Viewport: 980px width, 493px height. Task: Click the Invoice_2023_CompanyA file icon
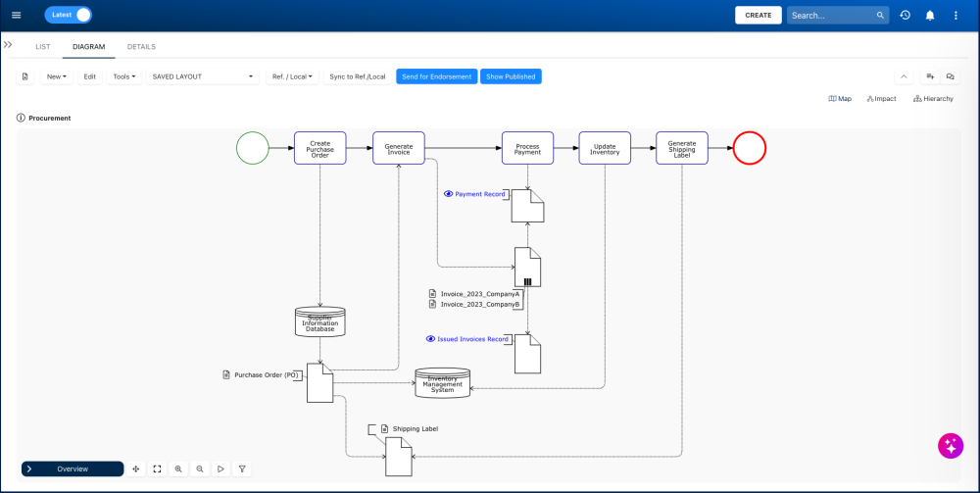432,293
